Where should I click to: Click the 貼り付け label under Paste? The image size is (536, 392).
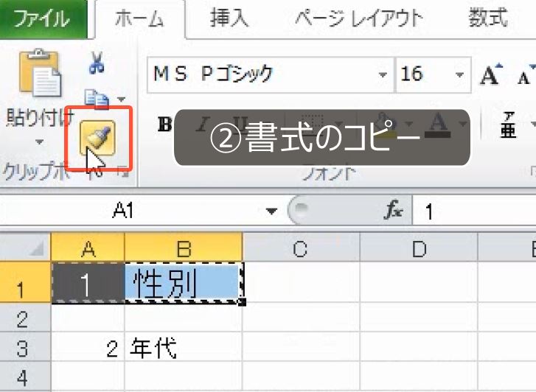tap(40, 118)
